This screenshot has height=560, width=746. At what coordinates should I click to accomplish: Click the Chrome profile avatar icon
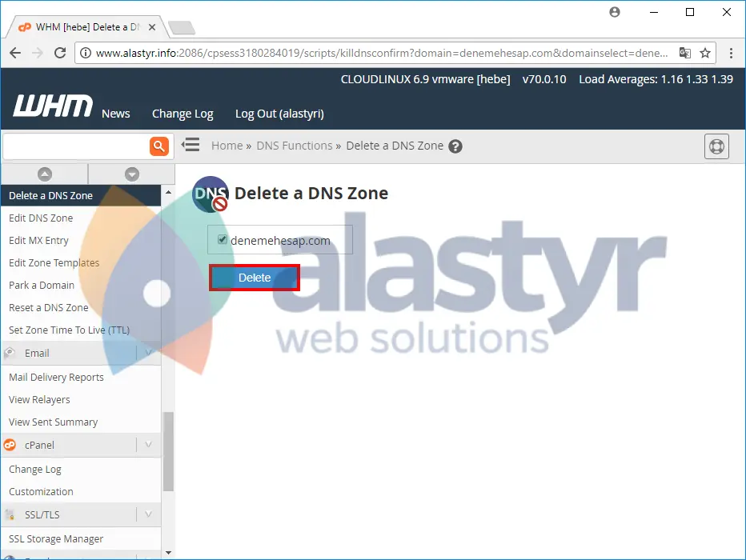(615, 12)
